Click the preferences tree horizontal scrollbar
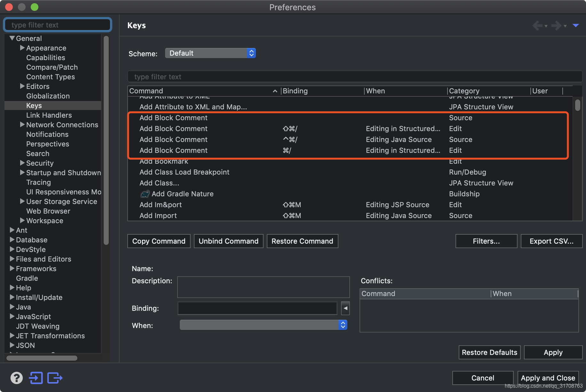586x392 pixels. pyautogui.click(x=42, y=358)
